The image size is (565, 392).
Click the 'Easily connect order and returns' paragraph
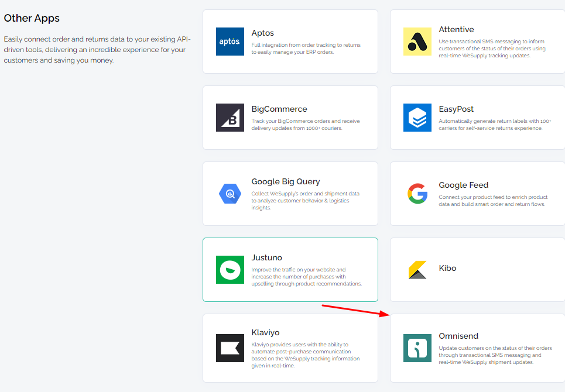[97, 50]
